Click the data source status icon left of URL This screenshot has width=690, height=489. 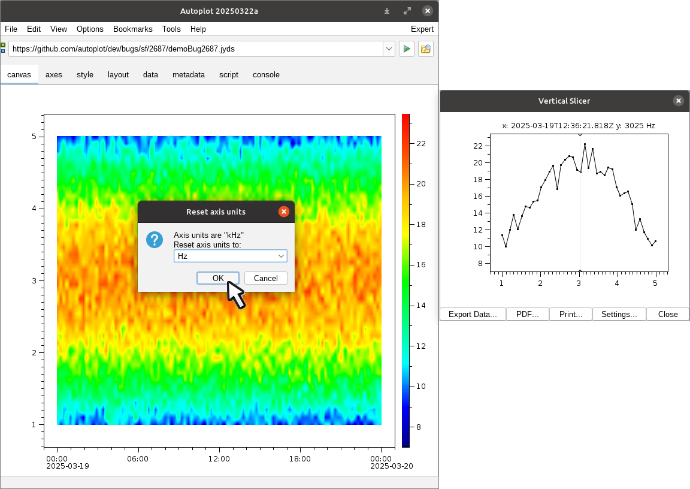[3, 48]
